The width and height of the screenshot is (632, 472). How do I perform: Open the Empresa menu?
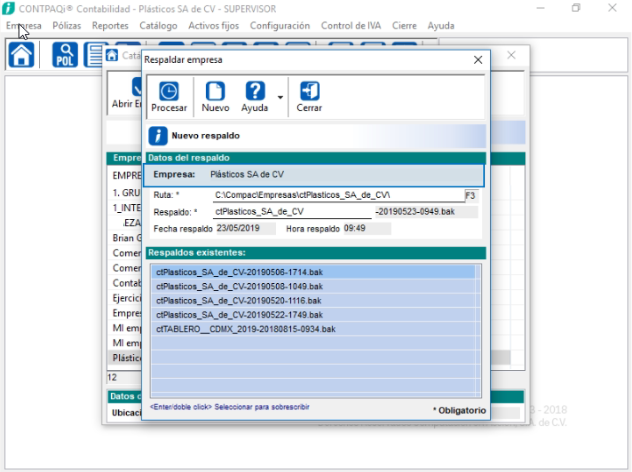tap(24, 25)
